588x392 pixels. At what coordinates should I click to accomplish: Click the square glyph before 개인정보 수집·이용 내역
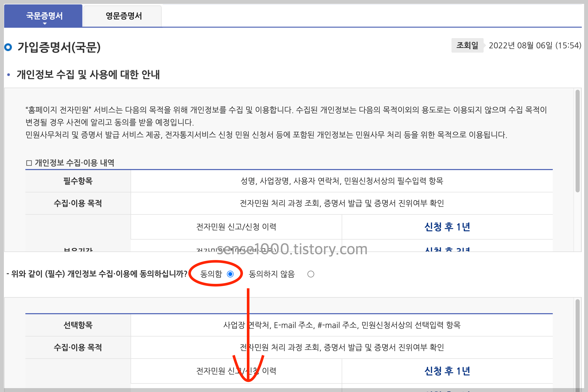click(x=29, y=163)
